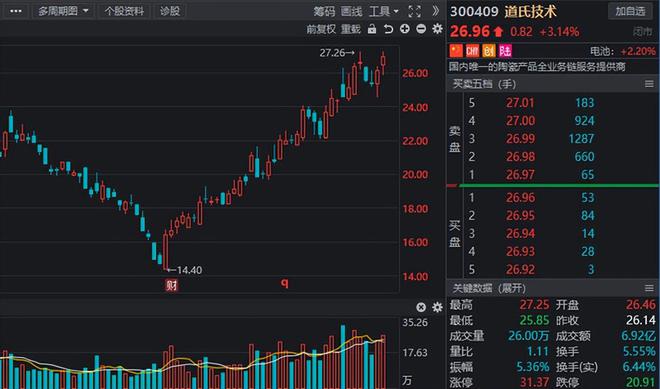
Task: Click the 最高 value 27.25
Action: [535, 305]
